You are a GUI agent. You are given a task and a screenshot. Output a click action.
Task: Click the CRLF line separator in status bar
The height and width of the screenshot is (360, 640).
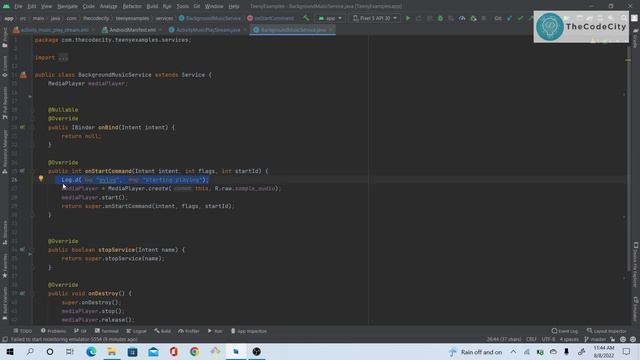click(x=531, y=340)
